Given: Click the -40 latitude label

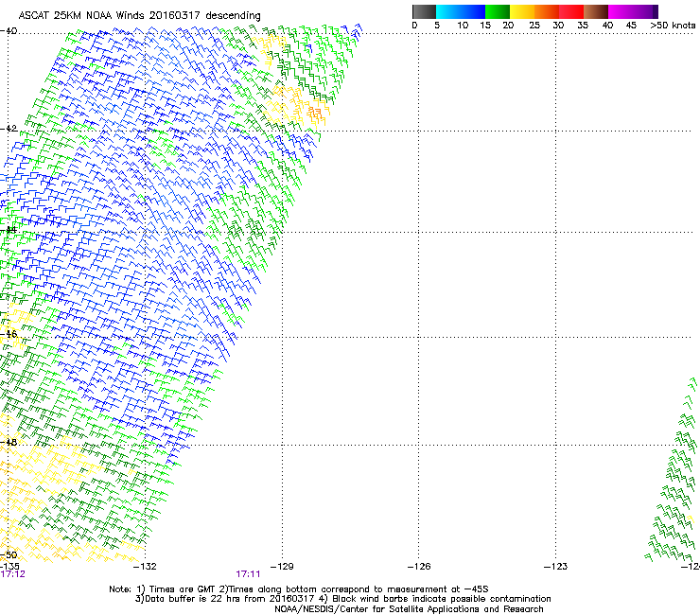Looking at the screenshot, I should click(9, 31).
